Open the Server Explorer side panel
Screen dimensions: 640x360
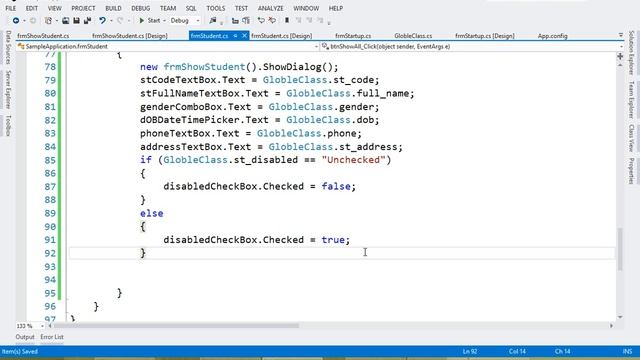pos(8,89)
